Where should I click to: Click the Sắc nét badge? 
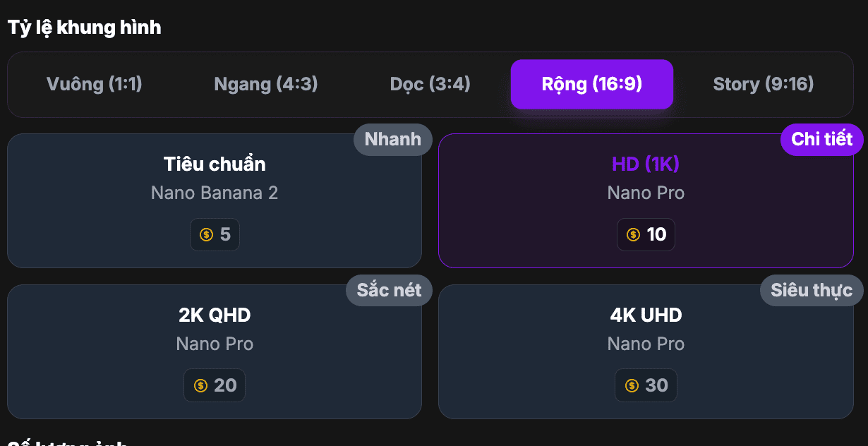(389, 290)
